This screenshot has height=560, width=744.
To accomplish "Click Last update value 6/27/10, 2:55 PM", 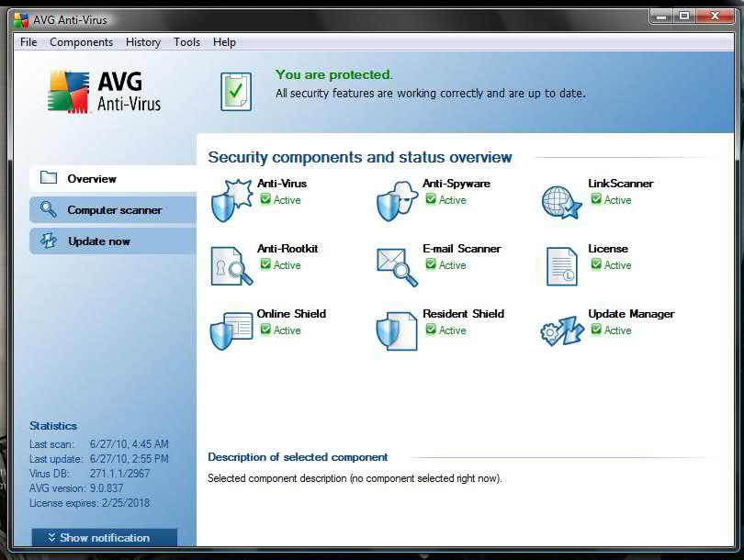I will (x=130, y=459).
